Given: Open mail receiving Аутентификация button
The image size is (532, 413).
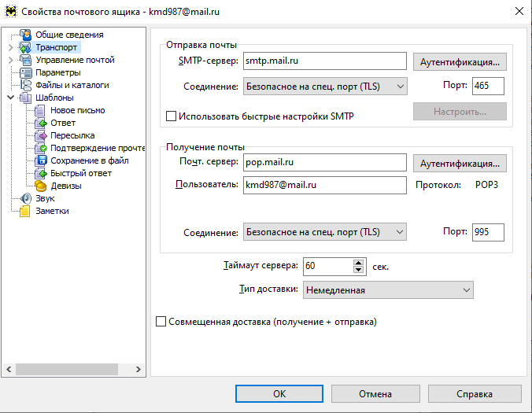Looking at the screenshot, I should point(460,163).
